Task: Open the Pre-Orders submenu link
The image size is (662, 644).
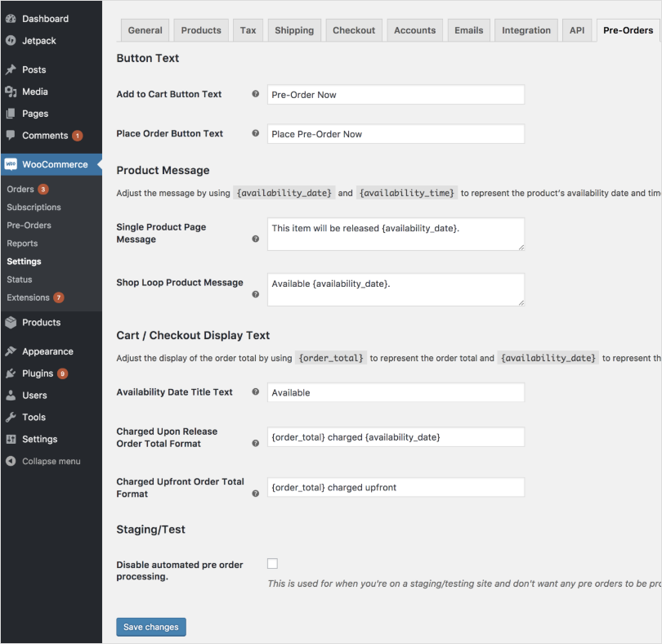Action: [x=29, y=226]
